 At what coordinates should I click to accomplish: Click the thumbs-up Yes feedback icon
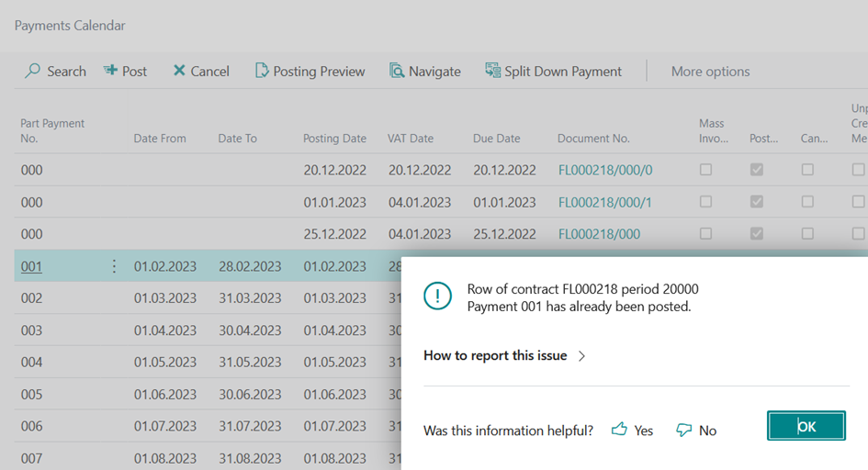[619, 430]
